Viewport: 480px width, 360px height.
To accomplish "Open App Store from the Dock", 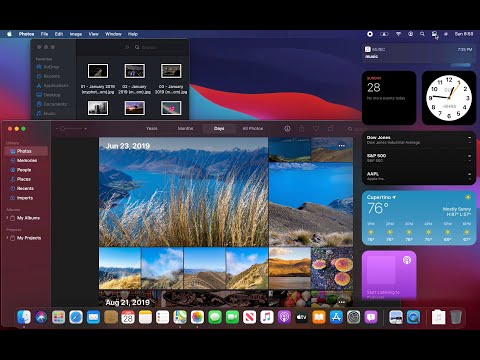I will 336,317.
